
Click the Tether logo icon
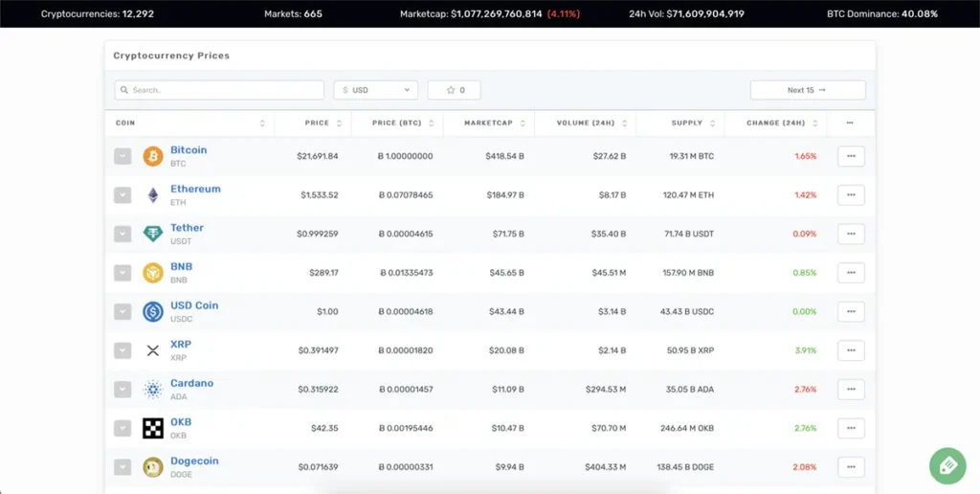[x=153, y=234]
